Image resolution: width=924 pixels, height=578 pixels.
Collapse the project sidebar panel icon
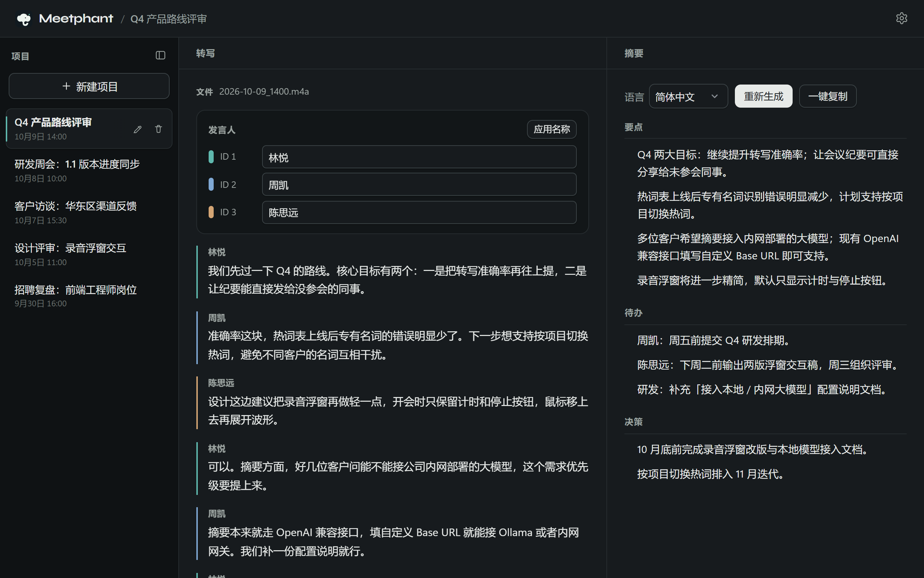(160, 55)
